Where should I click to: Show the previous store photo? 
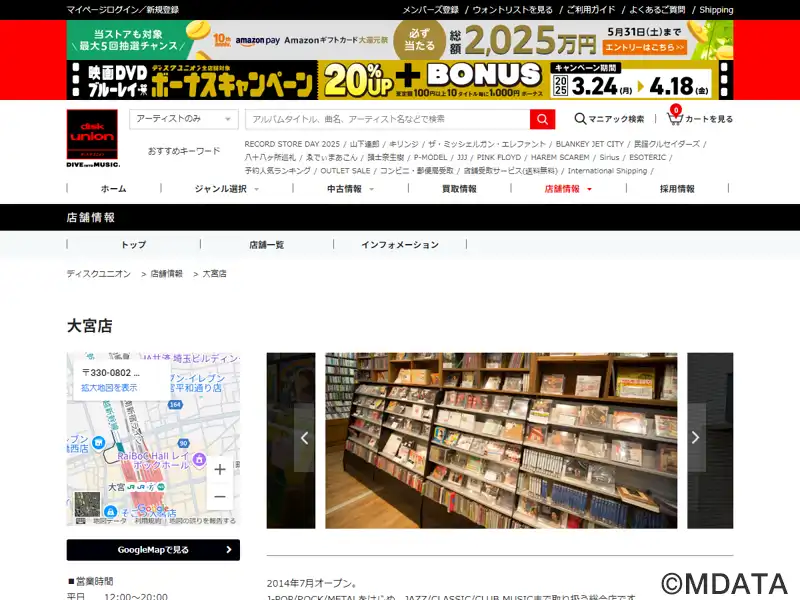[304, 438]
